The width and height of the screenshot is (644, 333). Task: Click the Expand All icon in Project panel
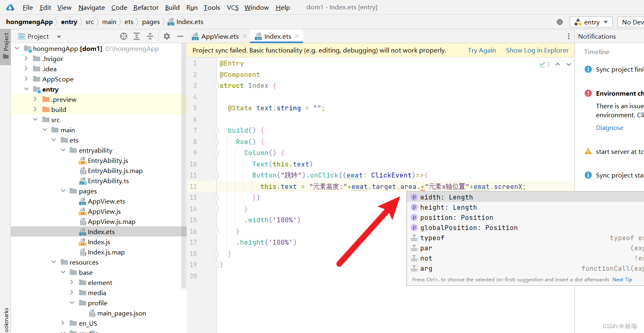[x=137, y=36]
